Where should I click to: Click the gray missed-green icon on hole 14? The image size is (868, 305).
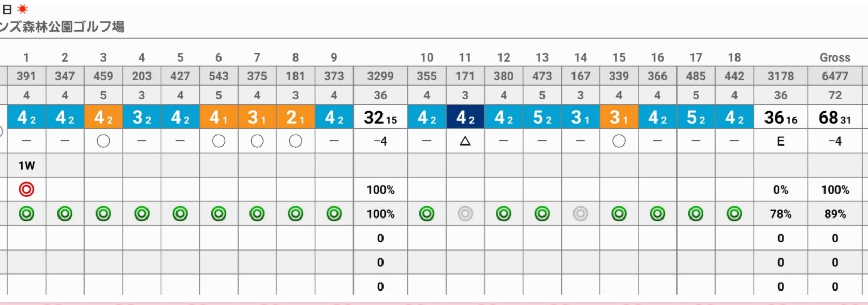(x=580, y=213)
